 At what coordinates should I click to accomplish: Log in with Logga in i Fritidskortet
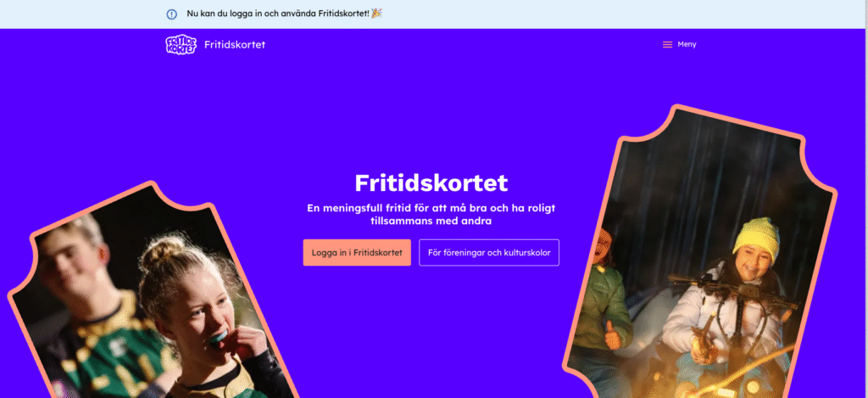point(357,253)
